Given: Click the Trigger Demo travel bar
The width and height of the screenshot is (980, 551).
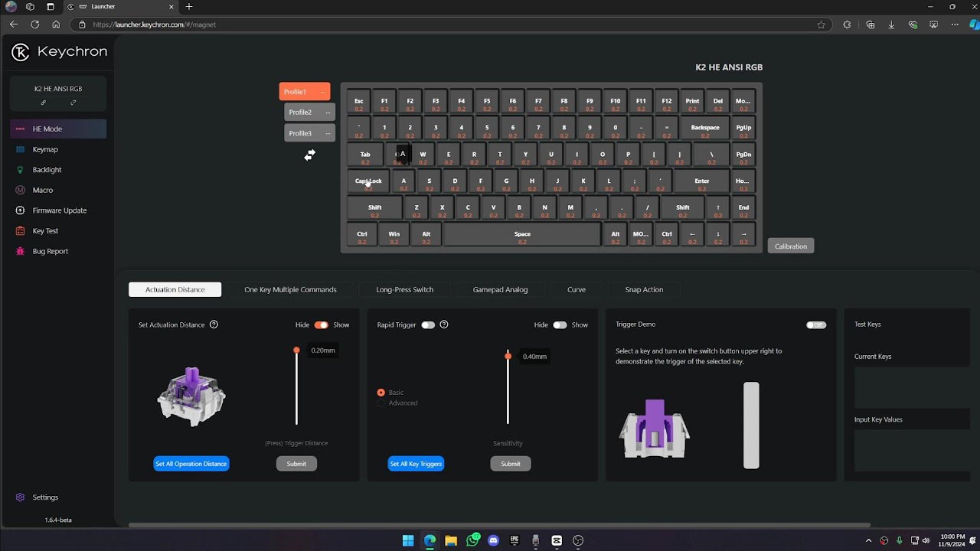Looking at the screenshot, I should pyautogui.click(x=751, y=425).
